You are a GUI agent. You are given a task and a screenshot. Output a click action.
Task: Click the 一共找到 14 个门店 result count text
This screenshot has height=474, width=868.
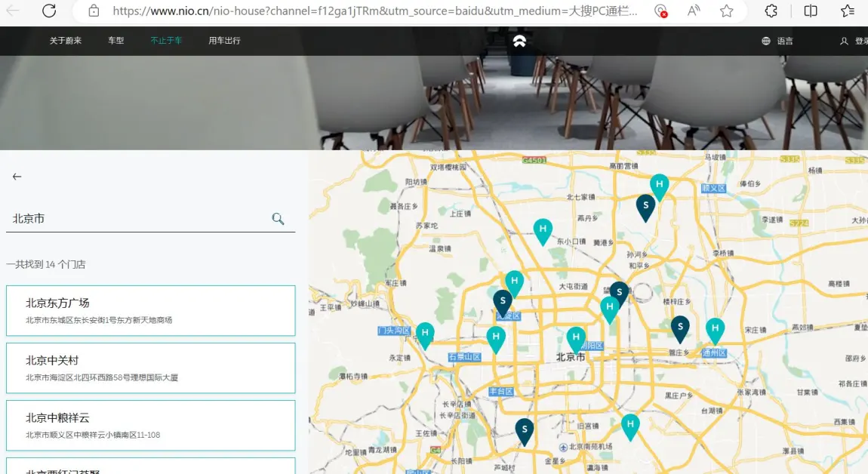pyautogui.click(x=46, y=265)
